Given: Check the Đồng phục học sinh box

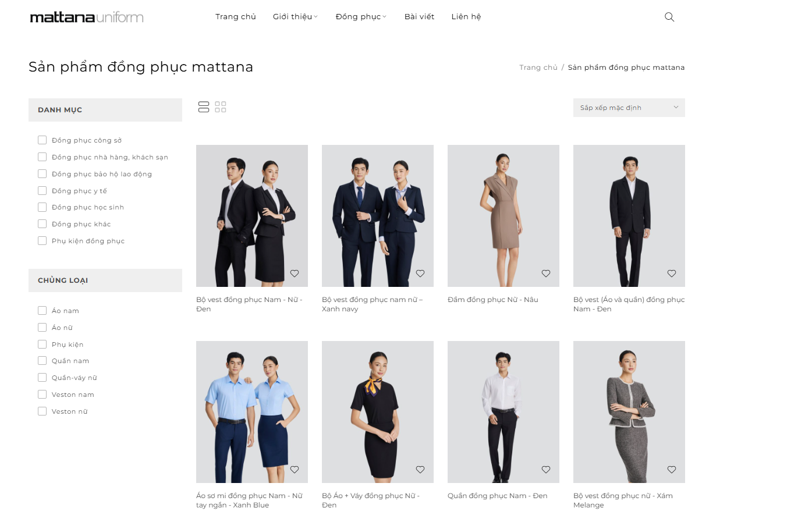Looking at the screenshot, I should click(x=42, y=207).
